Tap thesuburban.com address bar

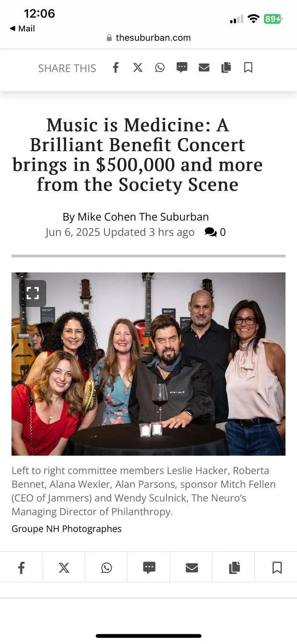pyautogui.click(x=148, y=38)
